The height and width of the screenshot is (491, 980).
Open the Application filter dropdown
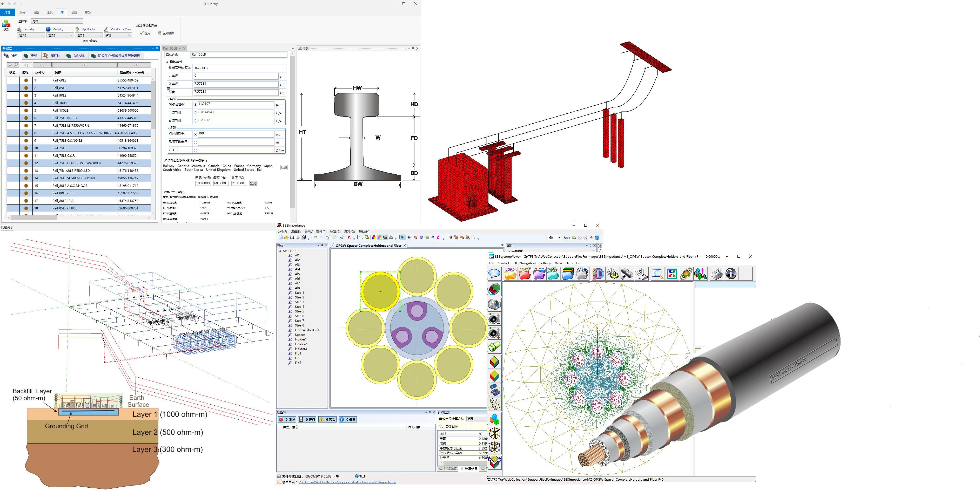89,35
